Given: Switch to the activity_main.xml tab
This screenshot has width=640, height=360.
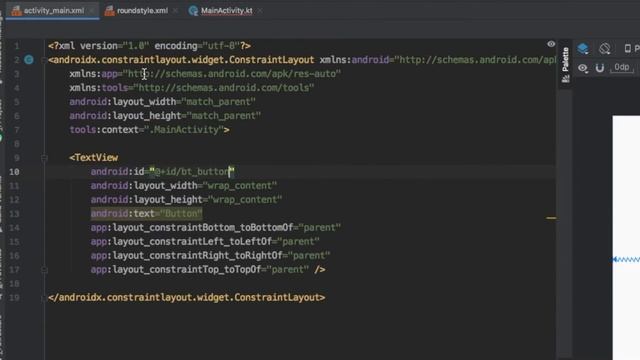Looking at the screenshot, I should (x=53, y=11).
